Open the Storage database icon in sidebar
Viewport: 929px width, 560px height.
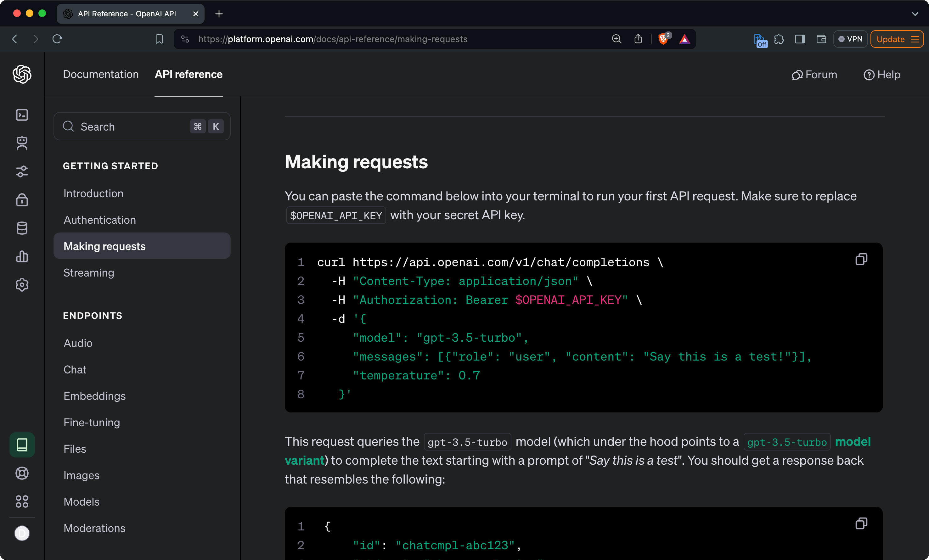coord(22,228)
